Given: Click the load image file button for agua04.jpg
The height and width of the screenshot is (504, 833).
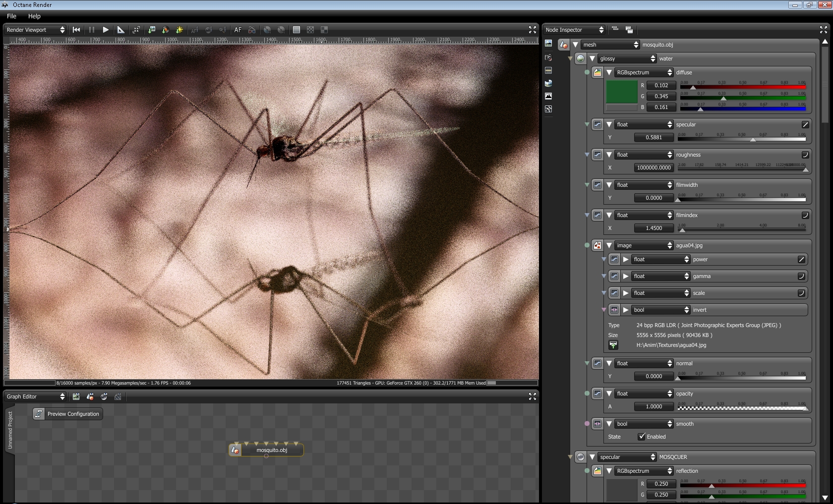Looking at the screenshot, I should click(x=613, y=345).
